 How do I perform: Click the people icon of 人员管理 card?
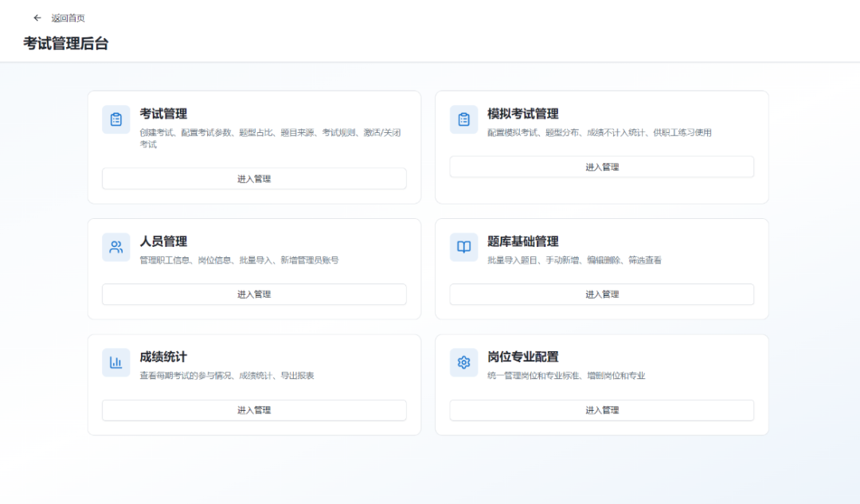(x=115, y=247)
